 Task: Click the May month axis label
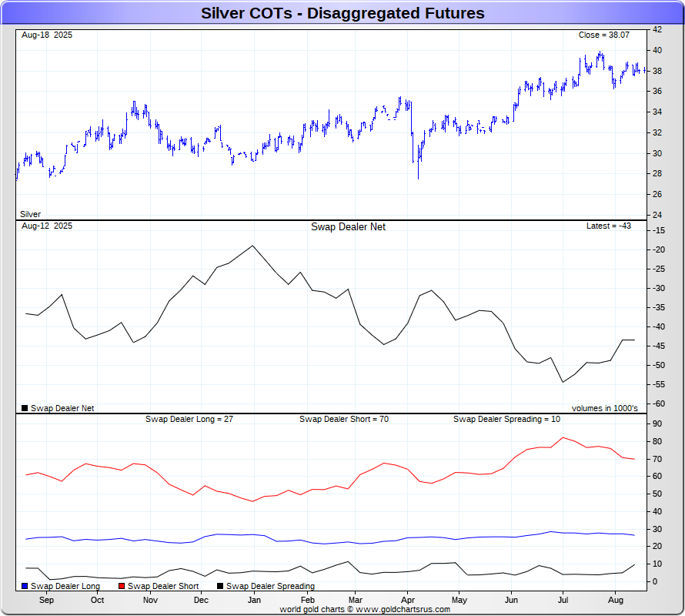[459, 601]
